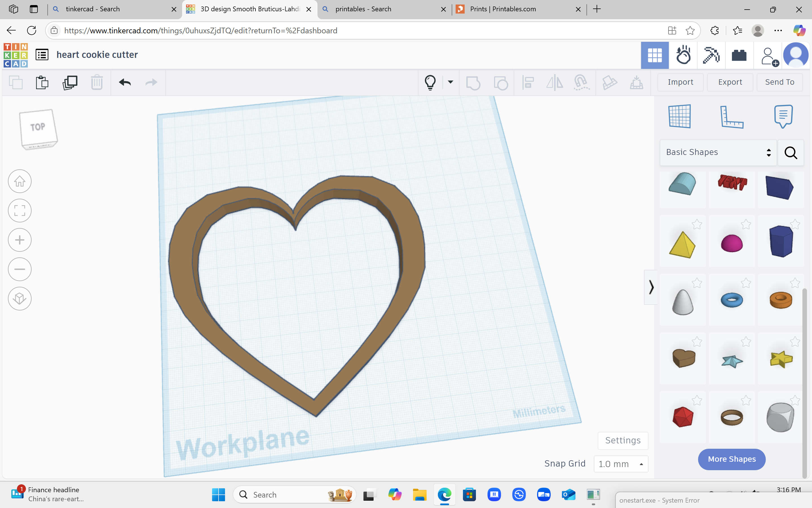
Task: Click the Ungroup shapes icon
Action: click(x=501, y=83)
